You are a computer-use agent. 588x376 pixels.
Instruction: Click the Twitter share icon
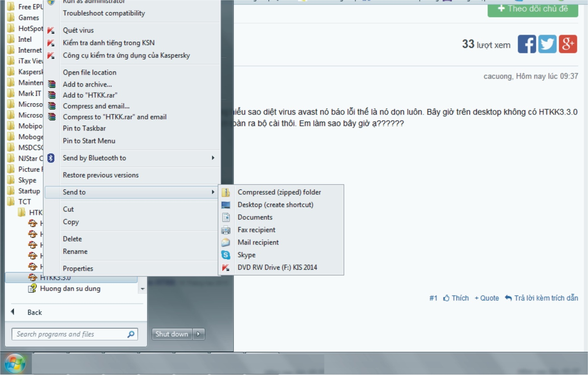point(547,44)
